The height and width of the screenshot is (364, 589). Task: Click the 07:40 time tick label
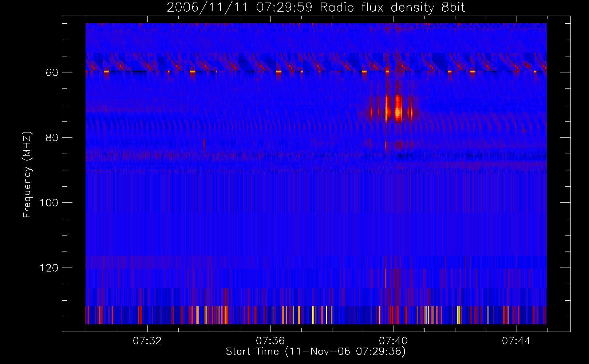[x=394, y=341]
